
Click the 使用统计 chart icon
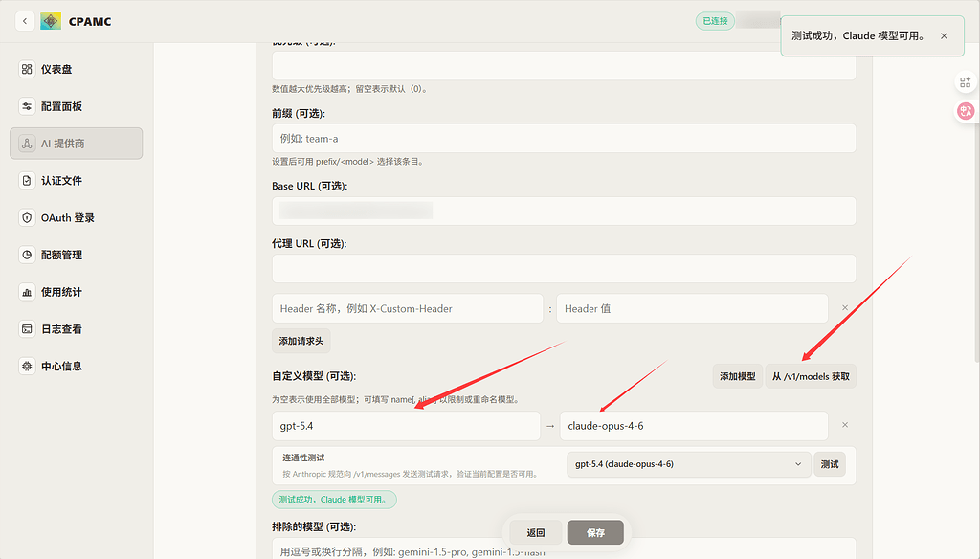(27, 292)
